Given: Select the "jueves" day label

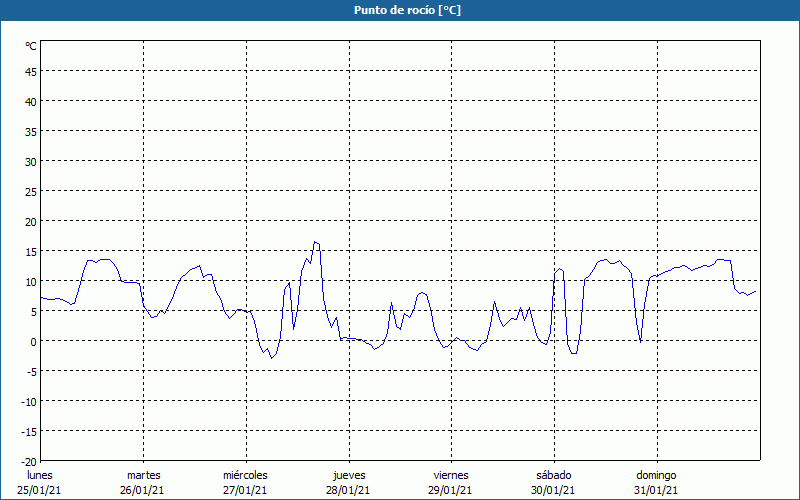Looking at the screenshot, I should tap(349, 475).
